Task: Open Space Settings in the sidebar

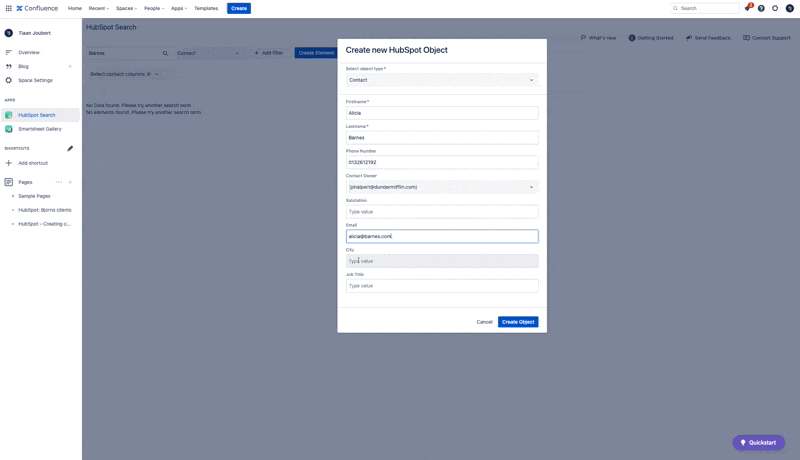Action: [35, 80]
